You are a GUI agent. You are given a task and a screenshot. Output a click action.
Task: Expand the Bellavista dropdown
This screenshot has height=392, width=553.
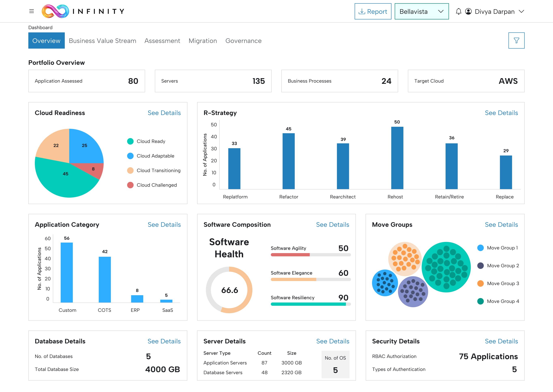(421, 11)
